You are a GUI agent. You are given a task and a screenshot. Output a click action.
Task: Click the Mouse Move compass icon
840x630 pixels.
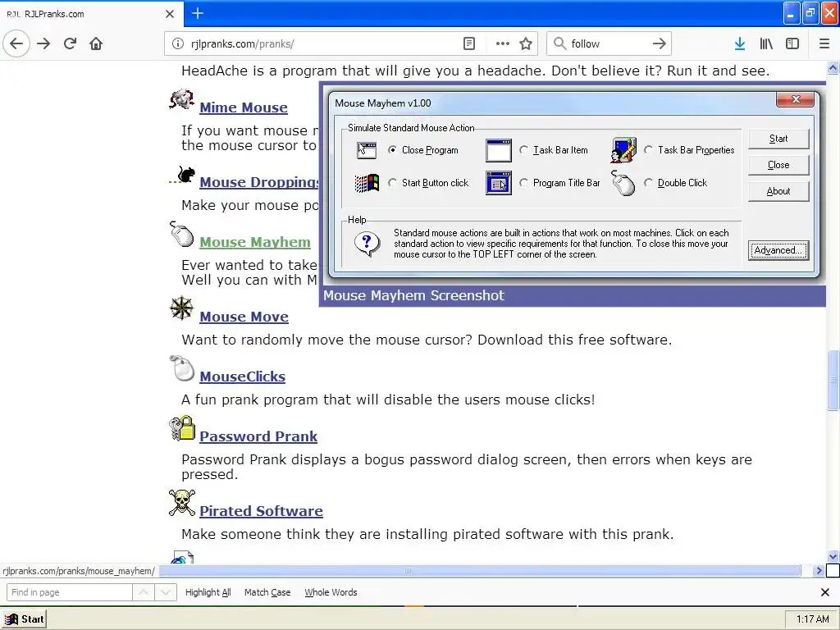181,308
